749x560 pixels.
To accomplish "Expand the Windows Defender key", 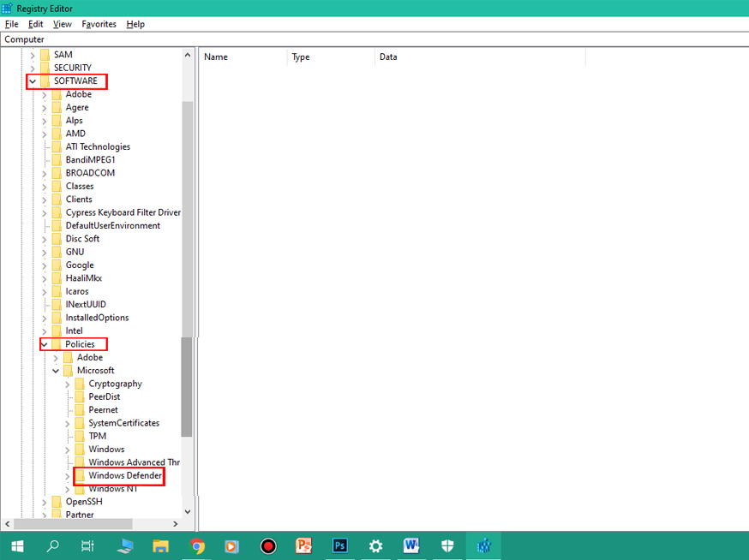I will click(68, 475).
